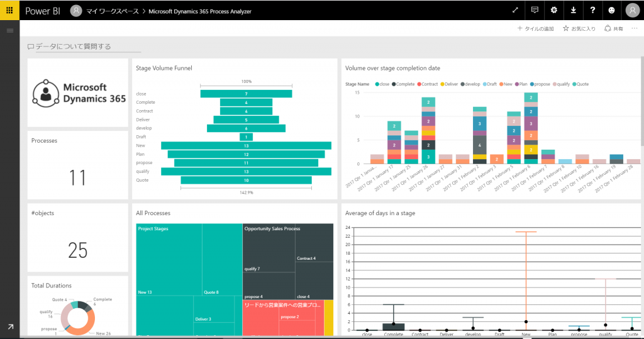Click the qualify legend pink swatch

[555, 84]
